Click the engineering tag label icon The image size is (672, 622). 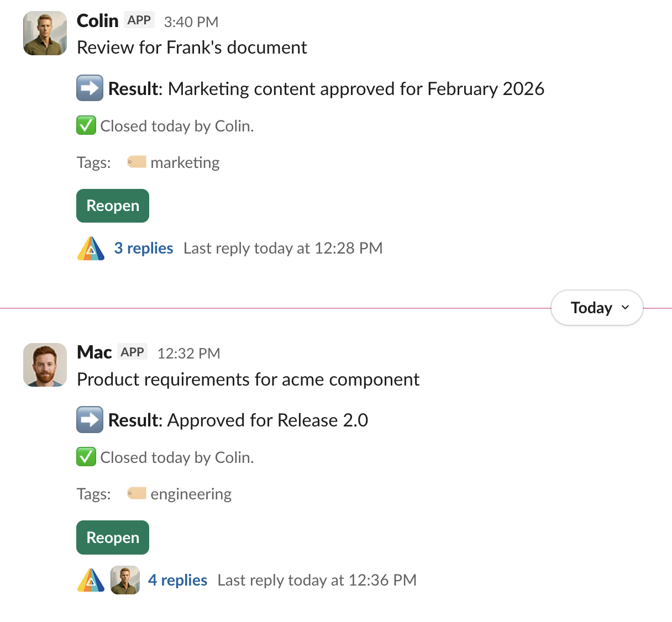136,493
